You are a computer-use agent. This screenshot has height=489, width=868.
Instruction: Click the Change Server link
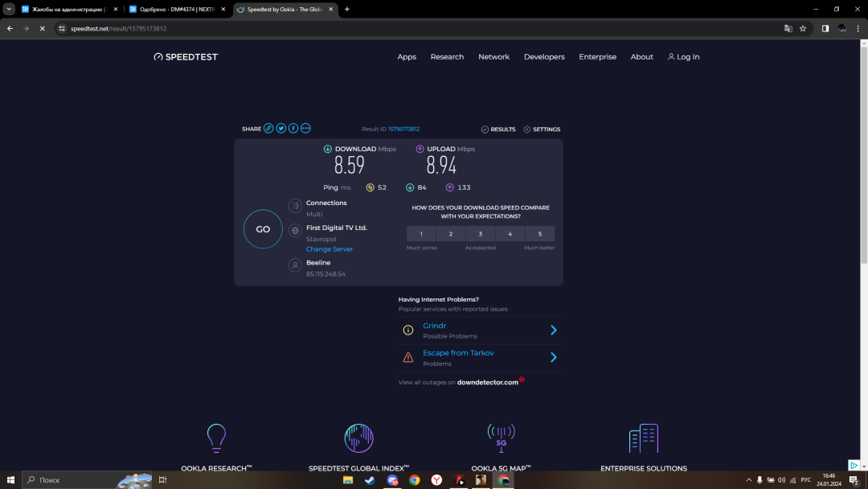[x=330, y=249]
